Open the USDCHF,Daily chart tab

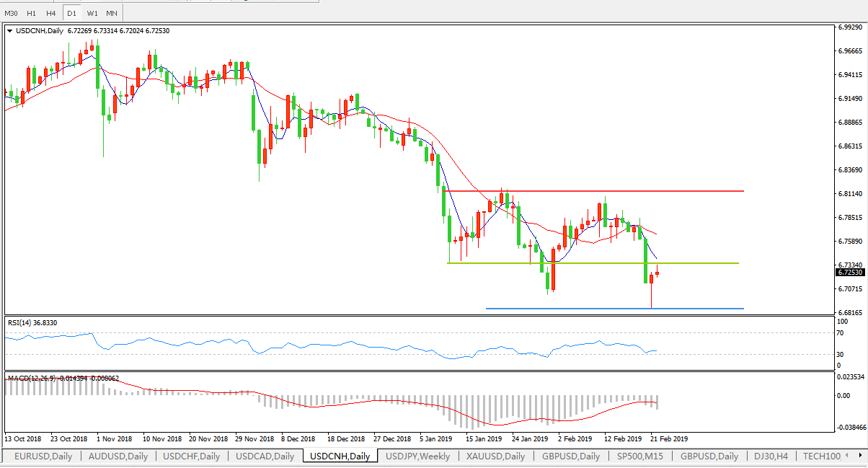click(x=191, y=456)
